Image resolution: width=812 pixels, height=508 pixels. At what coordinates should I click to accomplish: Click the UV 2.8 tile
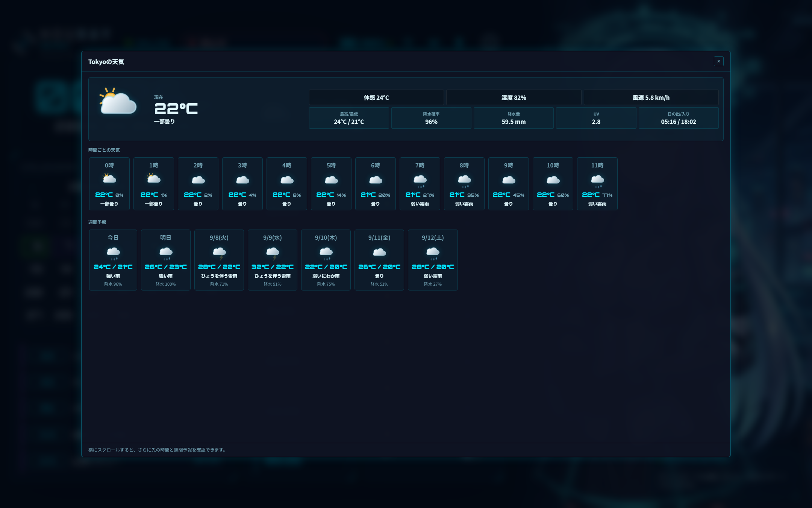[596, 118]
